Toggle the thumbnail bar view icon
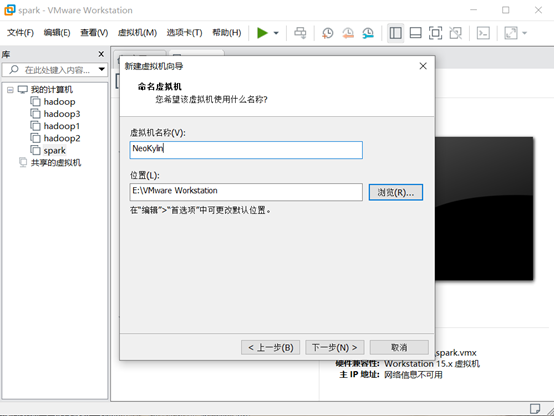 pyautogui.click(x=416, y=33)
